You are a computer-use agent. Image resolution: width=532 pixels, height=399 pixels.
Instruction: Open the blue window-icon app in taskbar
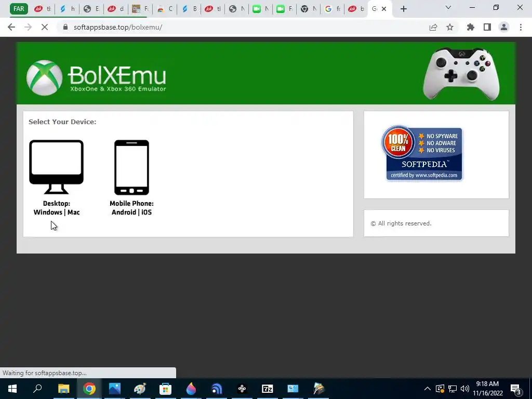click(293, 389)
